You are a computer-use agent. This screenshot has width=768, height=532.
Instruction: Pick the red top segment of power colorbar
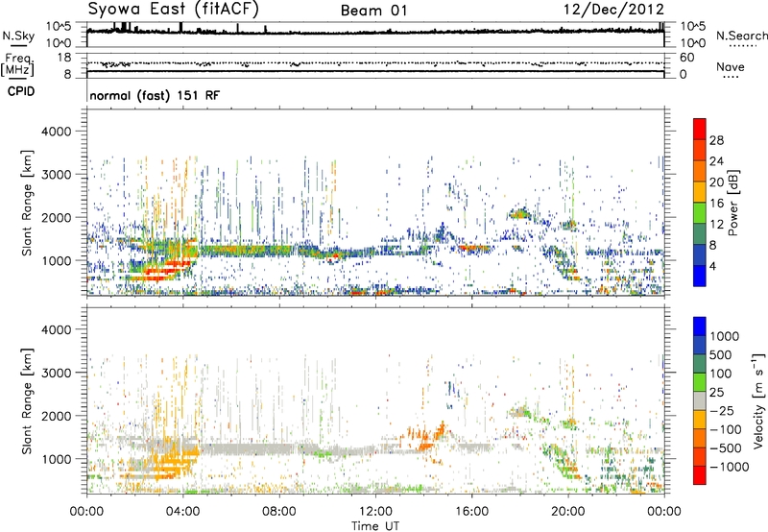pos(700,130)
